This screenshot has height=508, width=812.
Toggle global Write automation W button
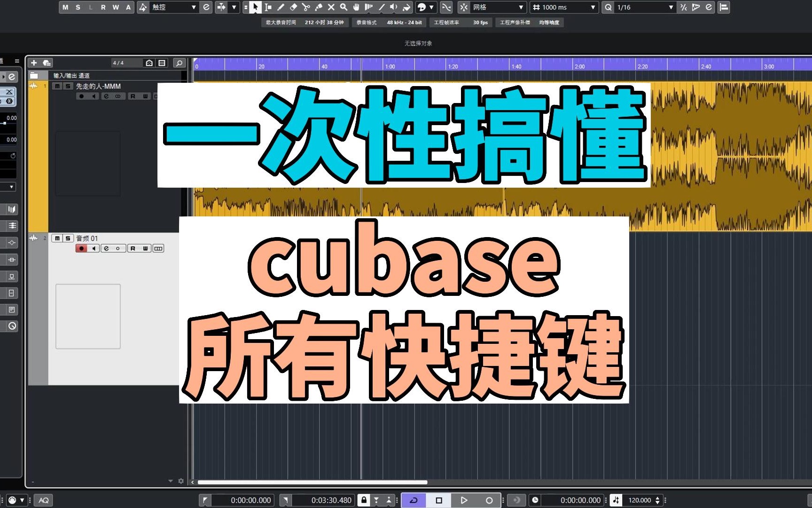coord(116,7)
